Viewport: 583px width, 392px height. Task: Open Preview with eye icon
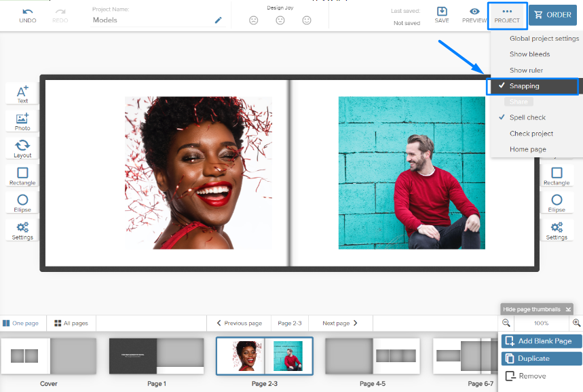(x=474, y=15)
